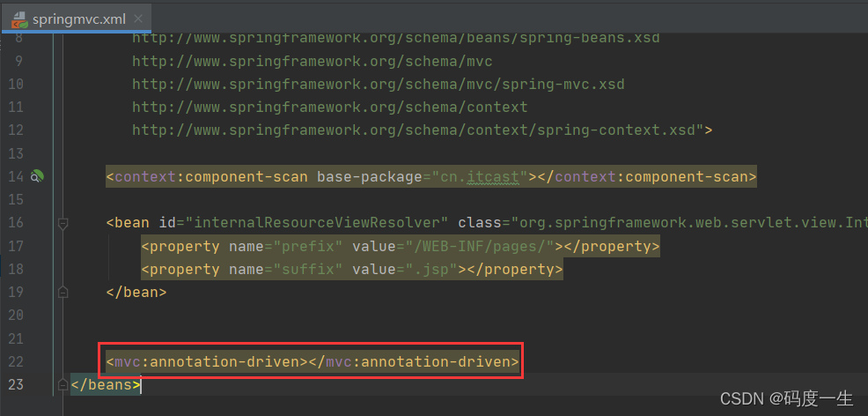The height and width of the screenshot is (416, 868).
Task: Close the springmvc.xml tab
Action: click(139, 19)
